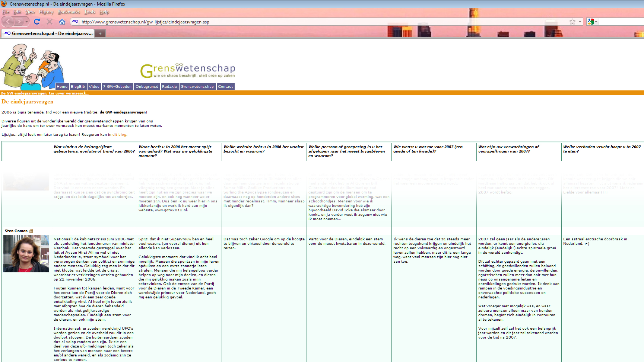Click the portrait photo of Sten Oomen
644x362 pixels.
coord(26,254)
